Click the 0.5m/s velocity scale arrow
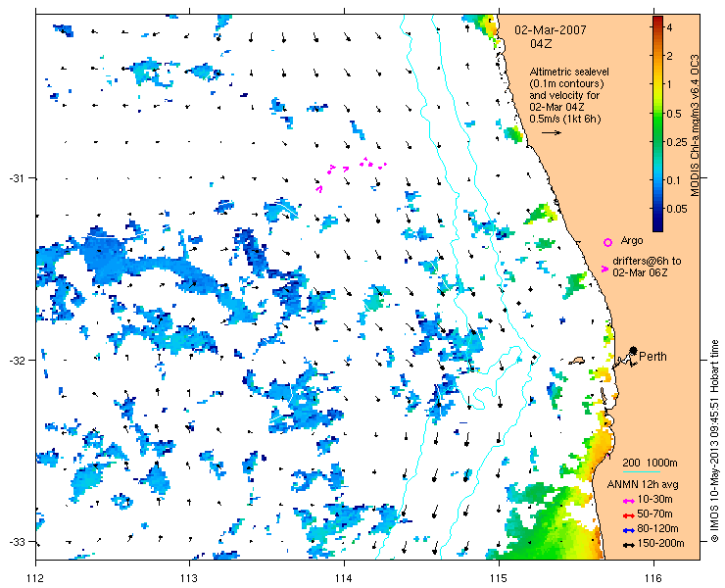This screenshot has height=588, width=725. (552, 132)
